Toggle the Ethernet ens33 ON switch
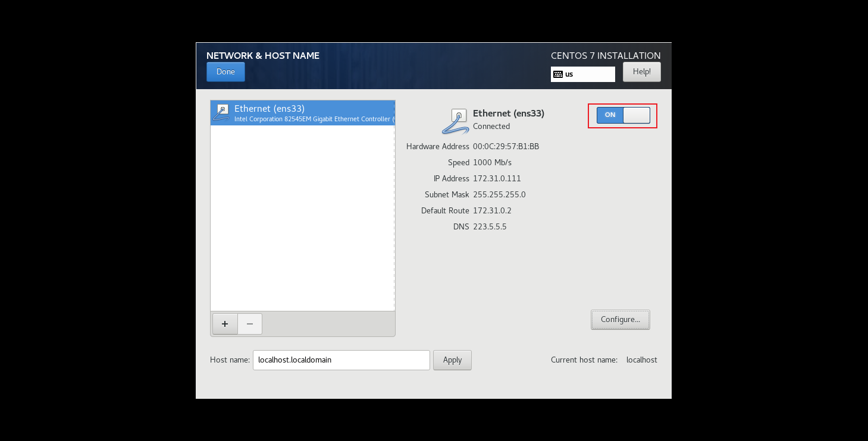The width and height of the screenshot is (868, 441). coord(623,115)
